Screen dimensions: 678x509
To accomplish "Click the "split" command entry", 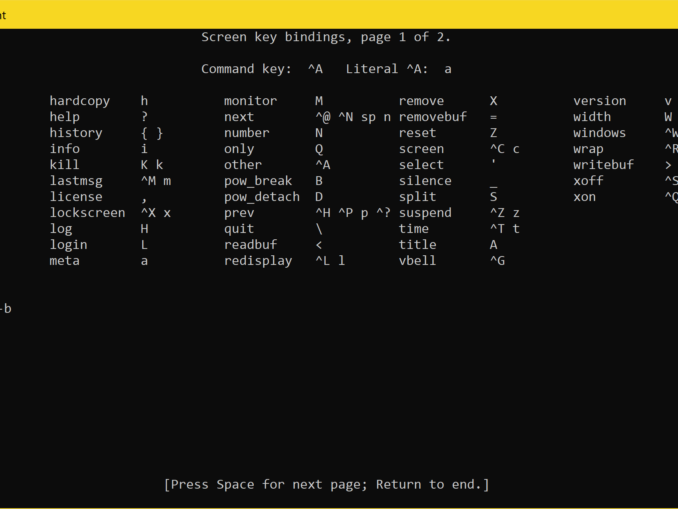I will point(418,197).
